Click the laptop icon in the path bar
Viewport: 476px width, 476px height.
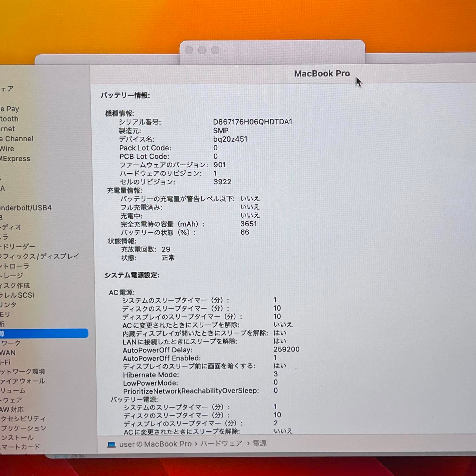pos(112,444)
